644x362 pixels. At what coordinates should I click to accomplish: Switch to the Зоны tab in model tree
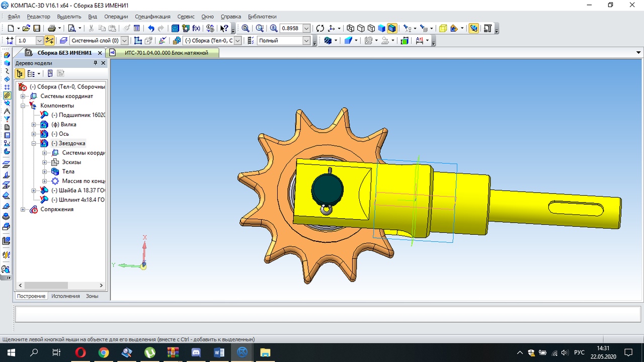tap(92, 296)
